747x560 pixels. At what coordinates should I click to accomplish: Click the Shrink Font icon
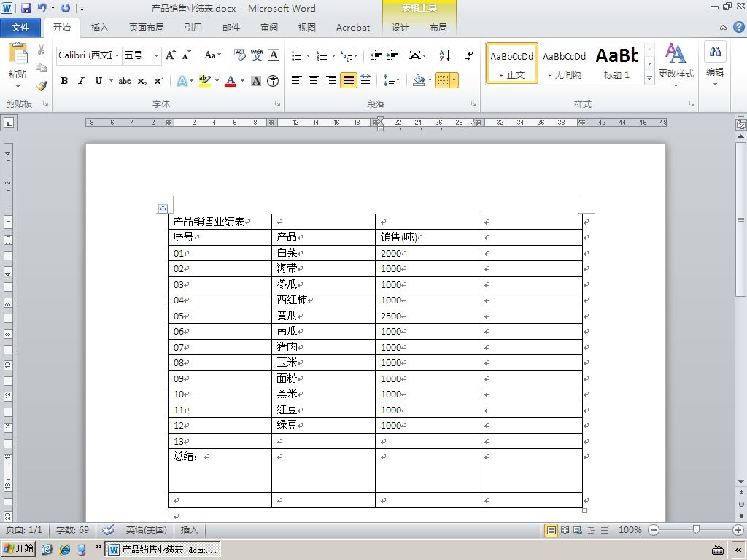tap(186, 55)
